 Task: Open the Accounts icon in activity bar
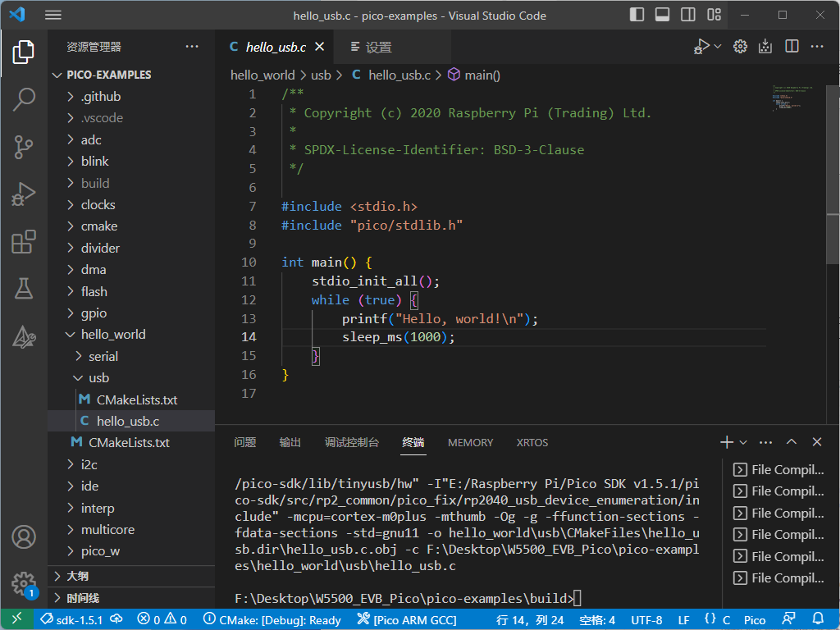click(x=24, y=537)
